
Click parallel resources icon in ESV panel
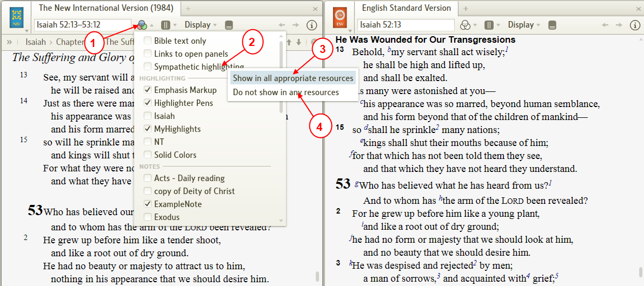489,25
